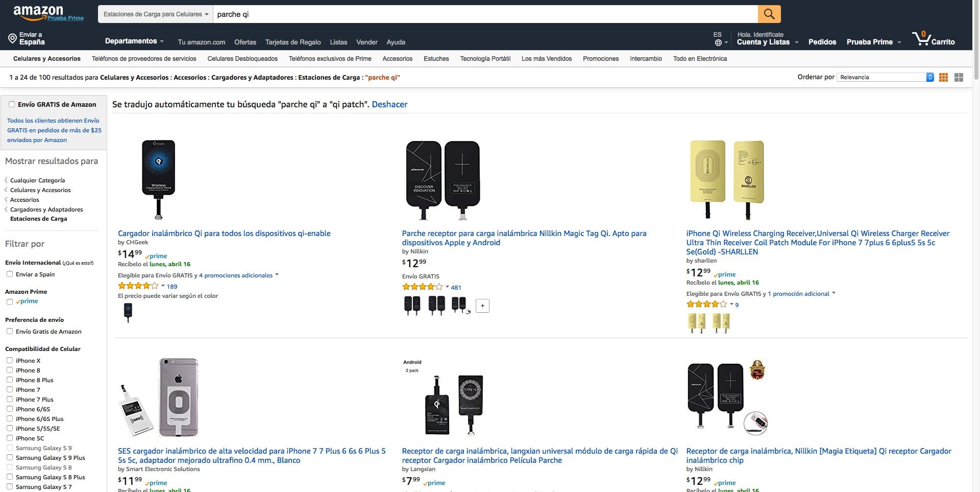
Task: Enable the iPhone X compatibility filter
Action: click(10, 360)
